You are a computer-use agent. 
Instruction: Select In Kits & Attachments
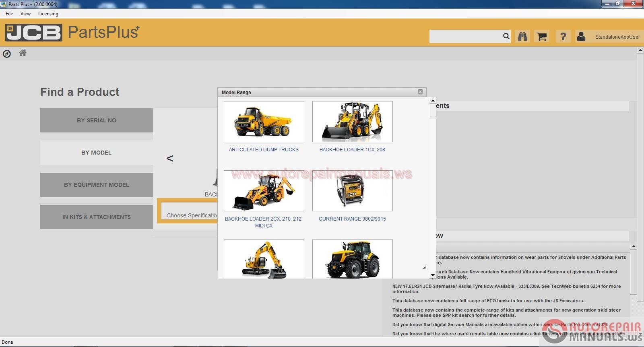pos(97,217)
